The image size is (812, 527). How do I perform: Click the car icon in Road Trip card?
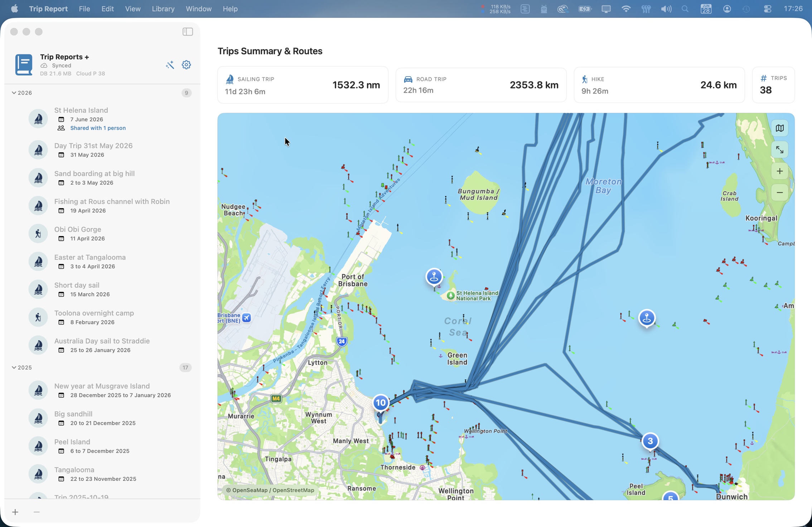point(408,79)
